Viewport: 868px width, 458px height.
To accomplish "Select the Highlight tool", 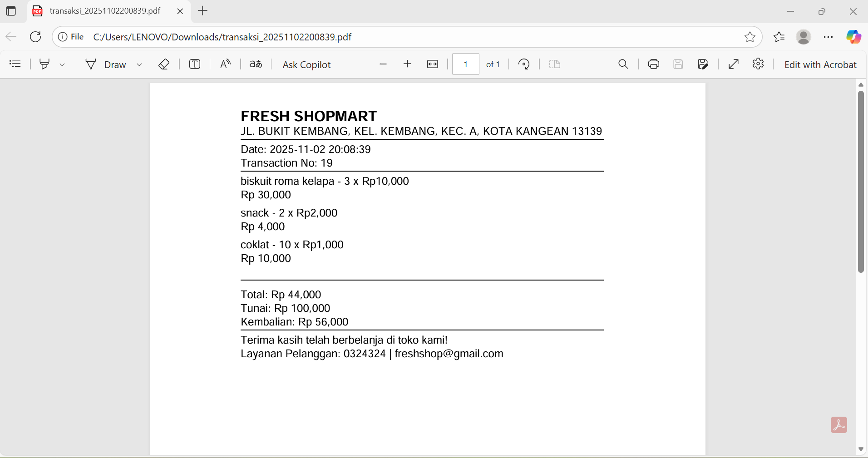I will [x=44, y=64].
